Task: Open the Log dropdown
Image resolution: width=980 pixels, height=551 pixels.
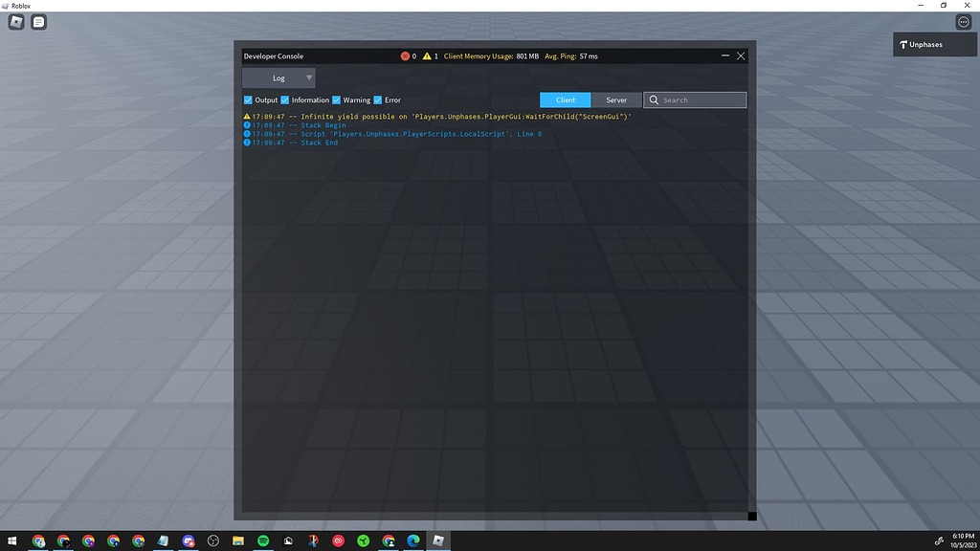Action: (x=278, y=78)
